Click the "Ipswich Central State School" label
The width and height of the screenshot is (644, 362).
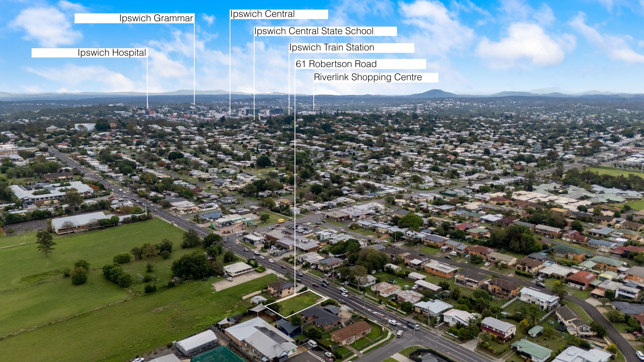[326, 31]
